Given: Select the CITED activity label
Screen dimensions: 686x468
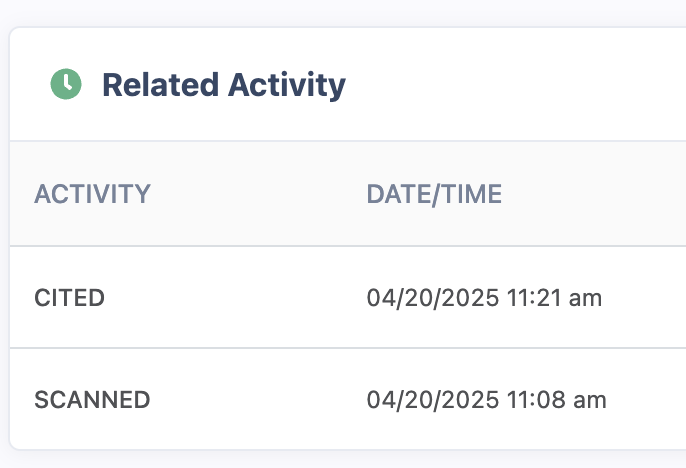Looking at the screenshot, I should pos(69,297).
